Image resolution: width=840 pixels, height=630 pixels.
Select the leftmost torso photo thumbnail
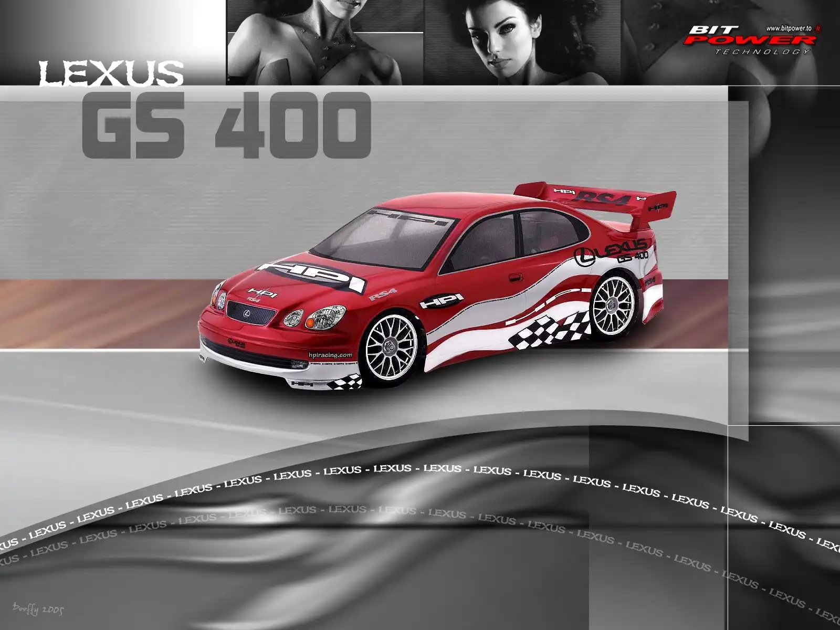(324, 42)
